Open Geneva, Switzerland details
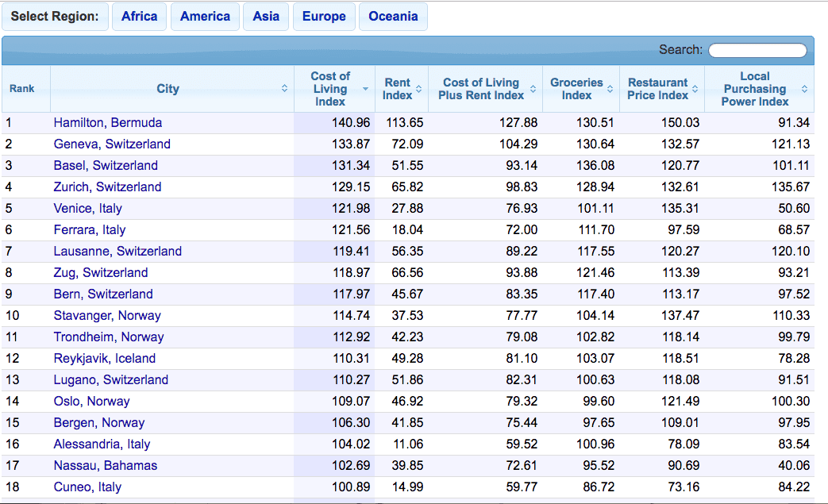The height and width of the screenshot is (504, 828). (112, 144)
